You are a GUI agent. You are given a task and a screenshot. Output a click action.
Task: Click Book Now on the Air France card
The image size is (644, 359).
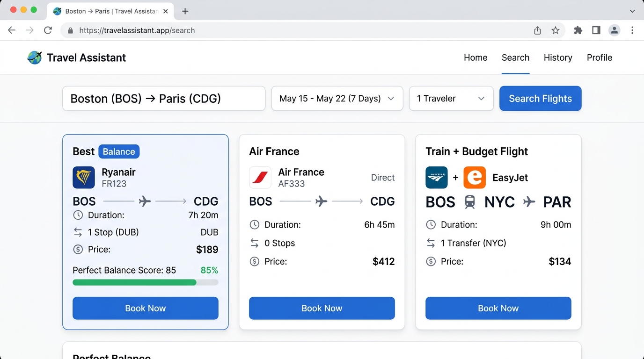pyautogui.click(x=322, y=308)
